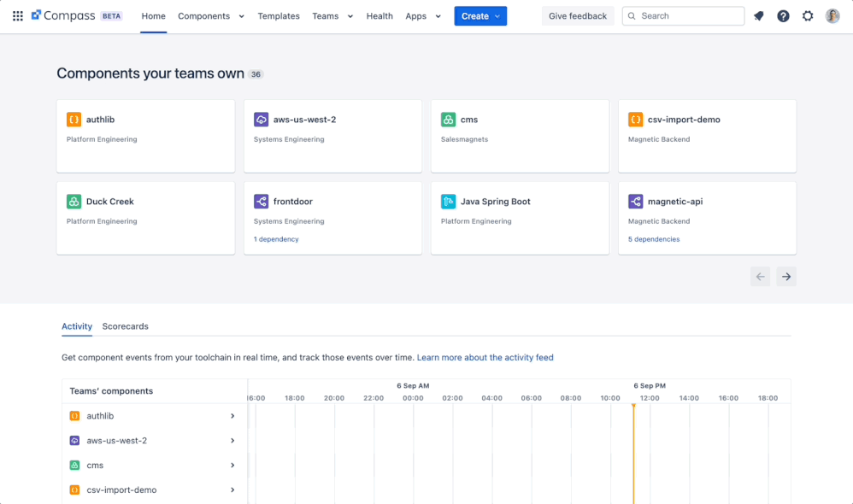Click the aws-us-west-2 cloud icon
The height and width of the screenshot is (504, 853).
coord(260,120)
